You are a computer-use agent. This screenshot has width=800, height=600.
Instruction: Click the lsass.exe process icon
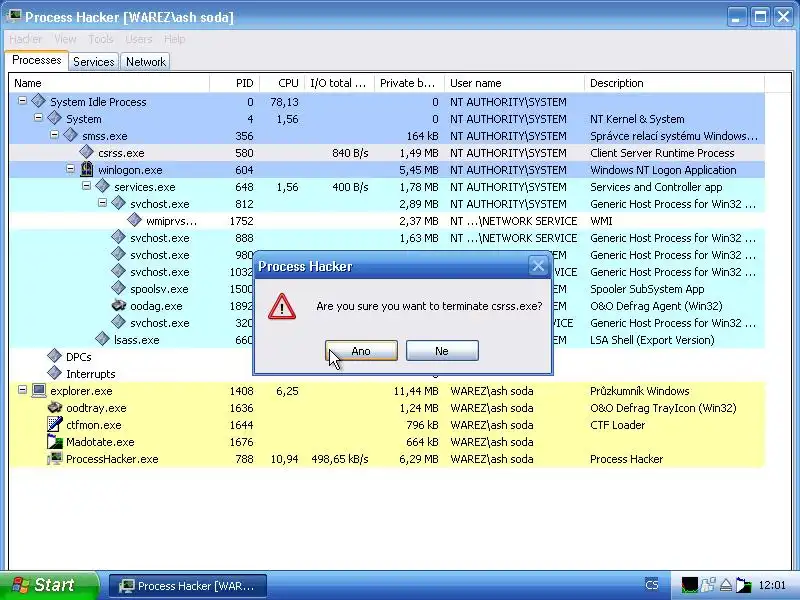(x=103, y=339)
